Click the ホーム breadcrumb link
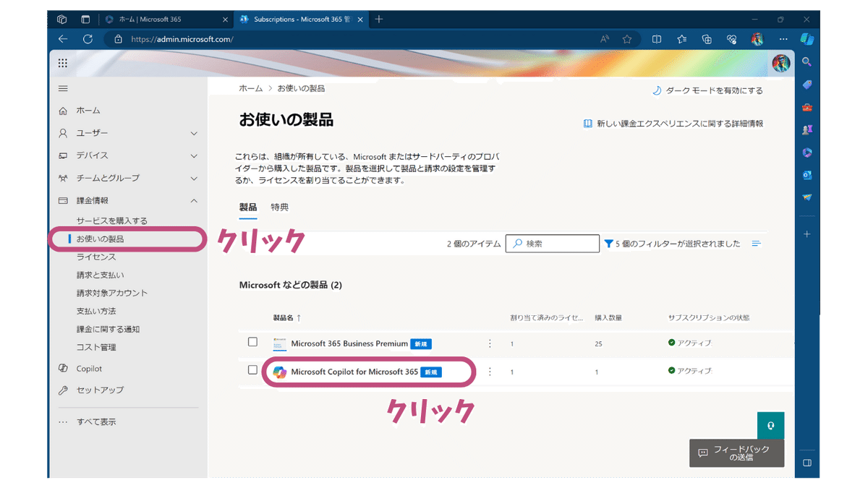This screenshot has height=488, width=868. click(x=251, y=88)
